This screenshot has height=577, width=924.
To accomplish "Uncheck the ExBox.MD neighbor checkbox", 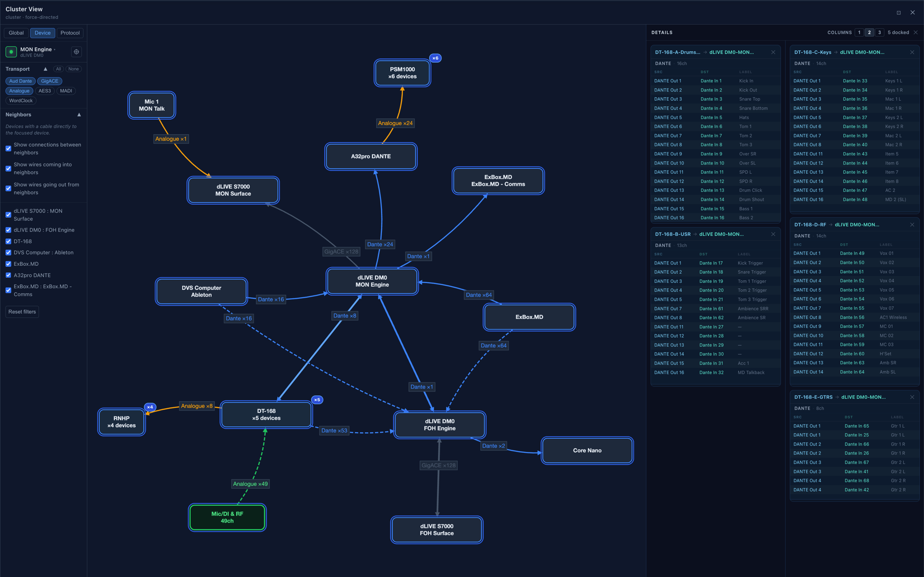I will (x=8, y=264).
